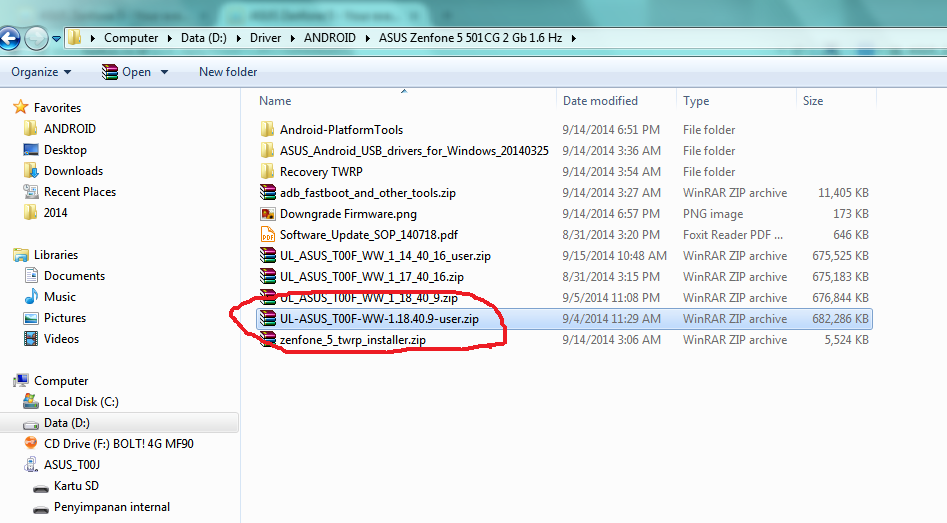The height and width of the screenshot is (523, 947).
Task: Select file name Android-PlatformTools
Action: click(341, 129)
